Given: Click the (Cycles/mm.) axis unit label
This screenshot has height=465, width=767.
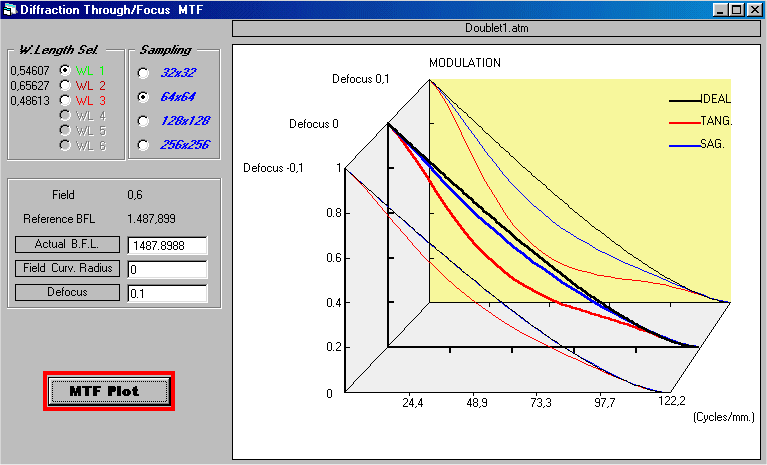Looking at the screenshot, I should [x=723, y=417].
